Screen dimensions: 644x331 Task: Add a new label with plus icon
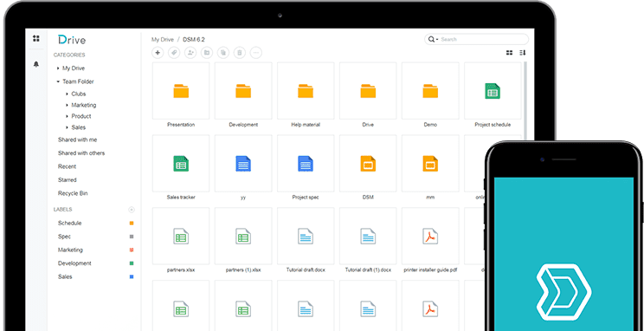(x=132, y=210)
